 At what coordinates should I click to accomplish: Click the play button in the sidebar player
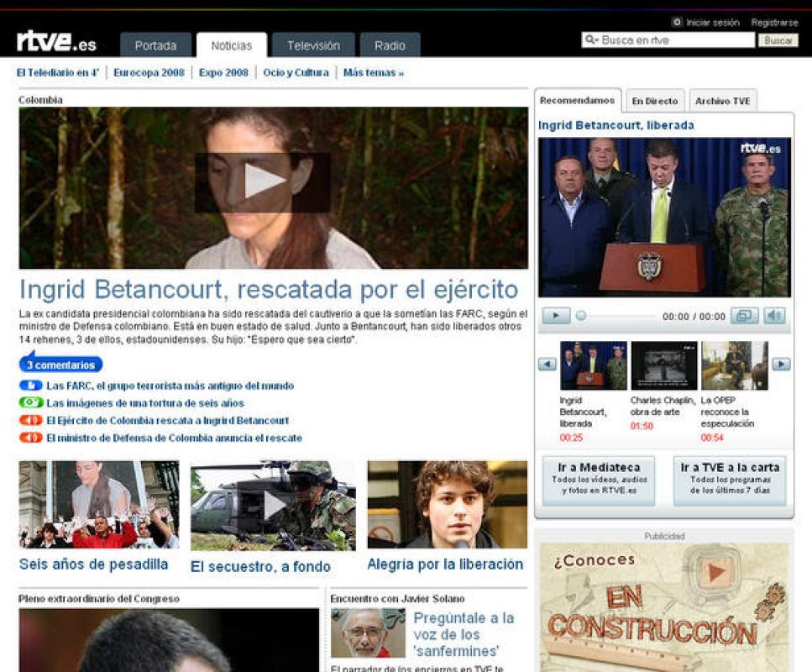(556, 316)
